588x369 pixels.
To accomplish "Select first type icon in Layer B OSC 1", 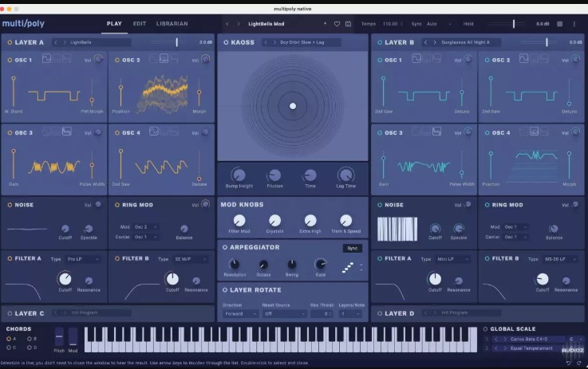I will (x=416, y=58).
